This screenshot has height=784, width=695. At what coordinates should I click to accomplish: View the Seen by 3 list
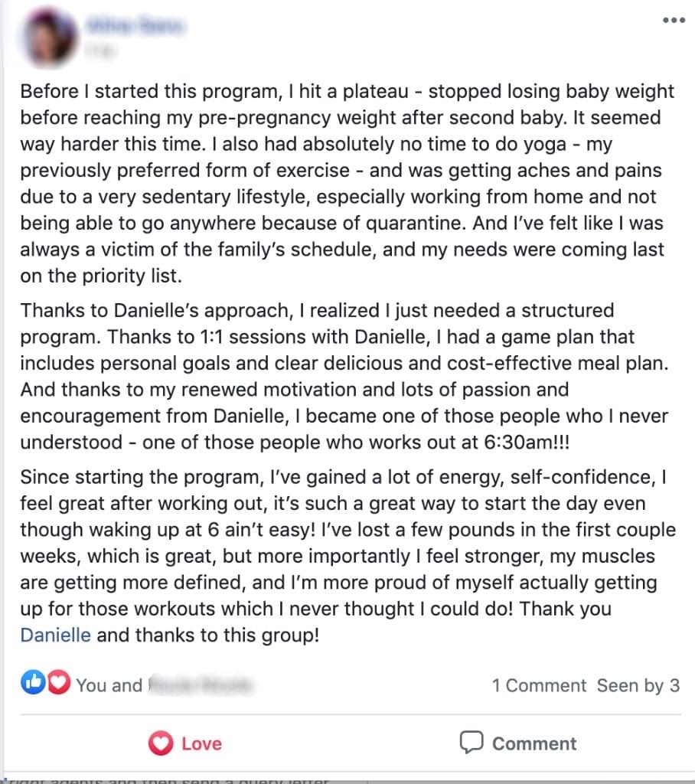click(638, 685)
